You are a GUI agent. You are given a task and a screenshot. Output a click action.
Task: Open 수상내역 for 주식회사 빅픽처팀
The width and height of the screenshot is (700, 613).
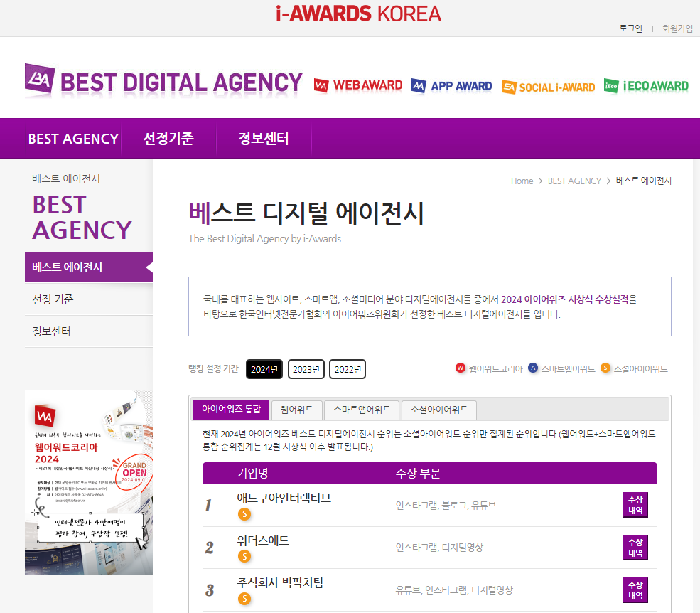pos(635,590)
